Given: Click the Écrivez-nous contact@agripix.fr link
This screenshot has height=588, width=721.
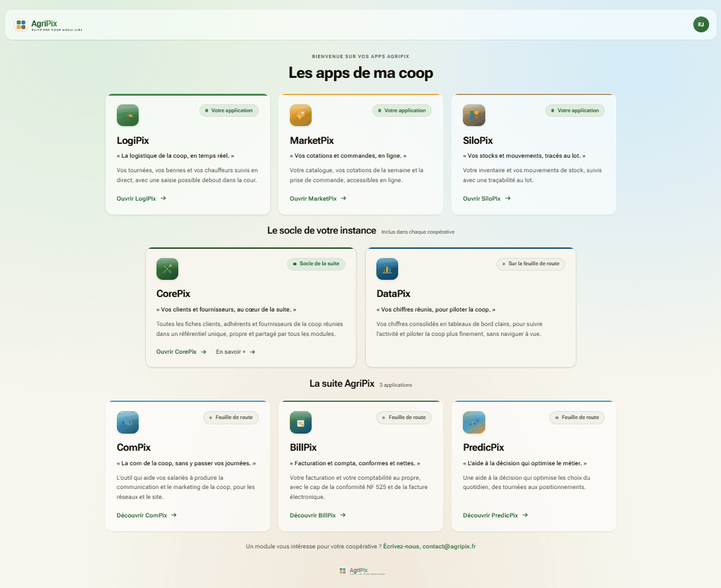Looking at the screenshot, I should tap(429, 546).
